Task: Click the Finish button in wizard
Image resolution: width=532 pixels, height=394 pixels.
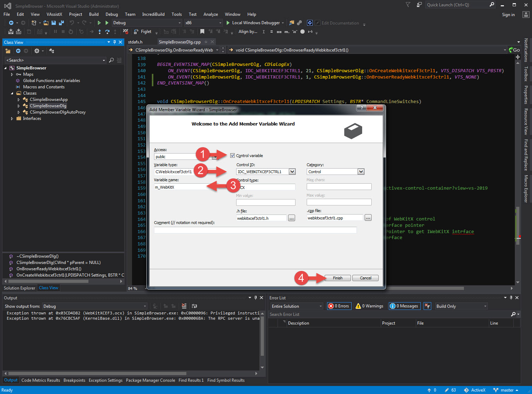Action: (x=338, y=278)
